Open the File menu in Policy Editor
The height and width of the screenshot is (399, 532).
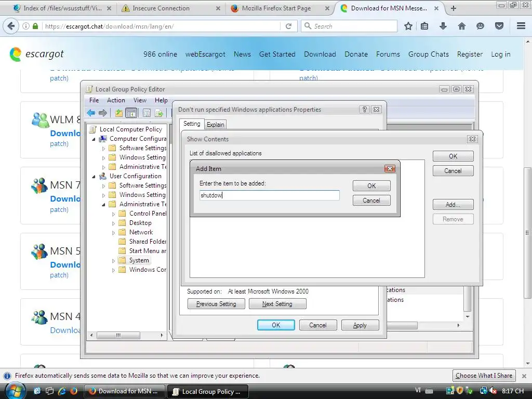pos(94,100)
